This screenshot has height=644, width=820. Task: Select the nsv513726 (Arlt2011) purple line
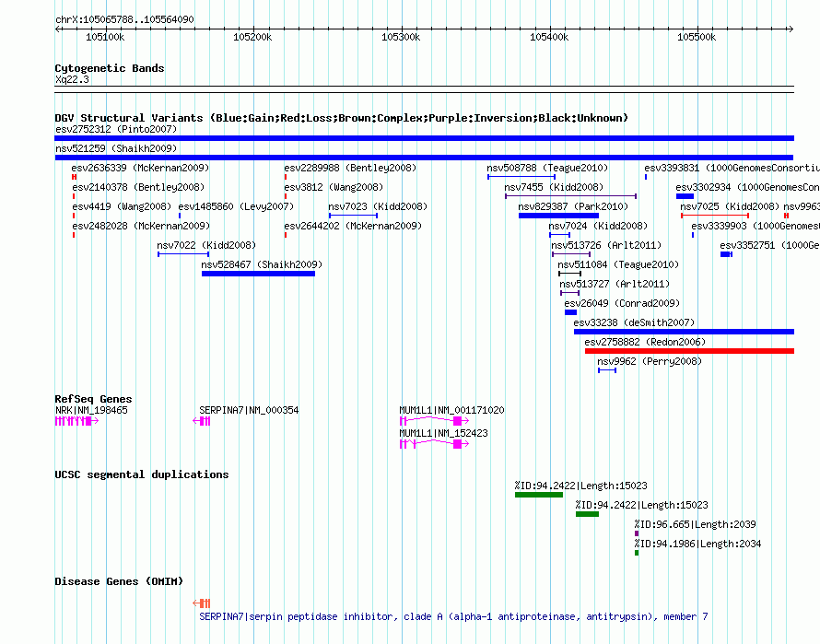(x=571, y=254)
